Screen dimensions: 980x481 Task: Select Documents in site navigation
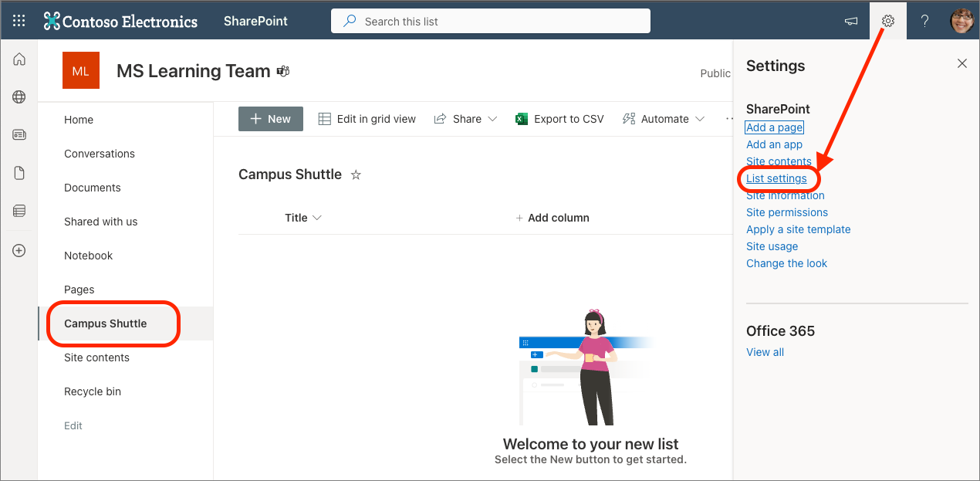[93, 188]
